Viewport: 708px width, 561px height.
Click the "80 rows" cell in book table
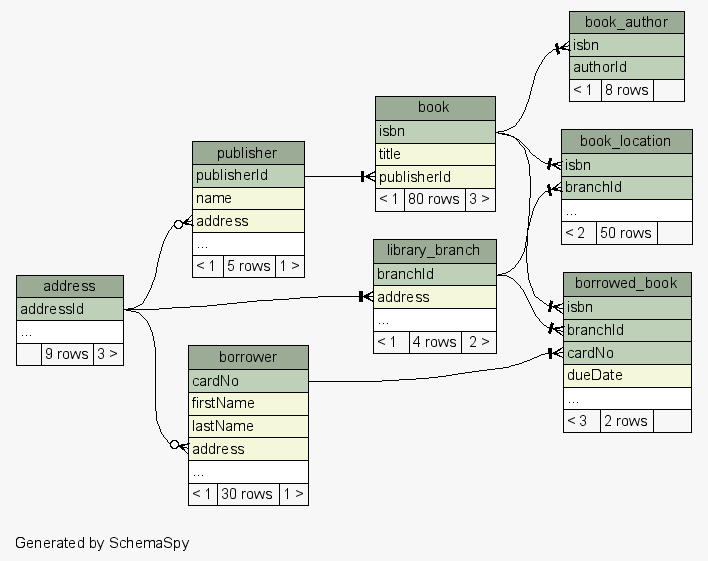point(433,199)
